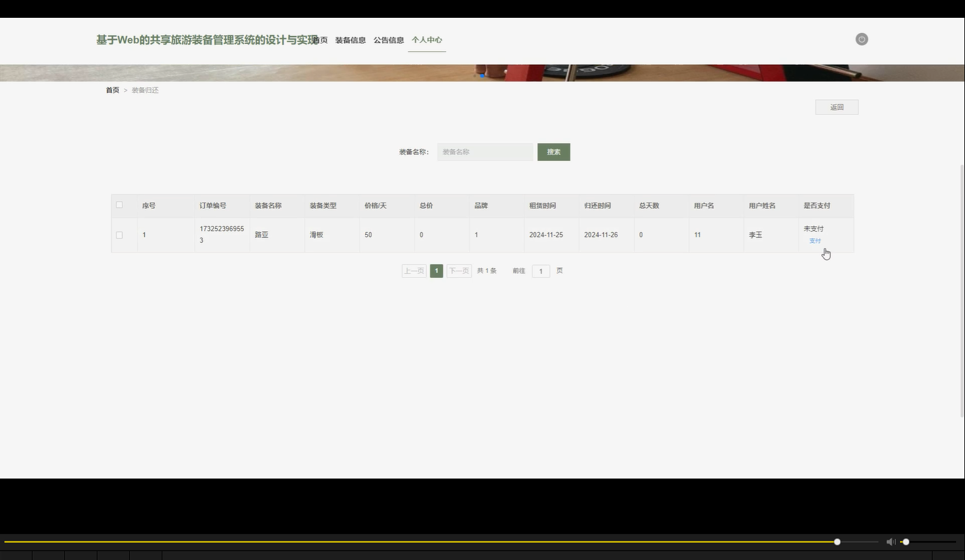
Task: Select page 1 in pagination
Action: (x=436, y=271)
